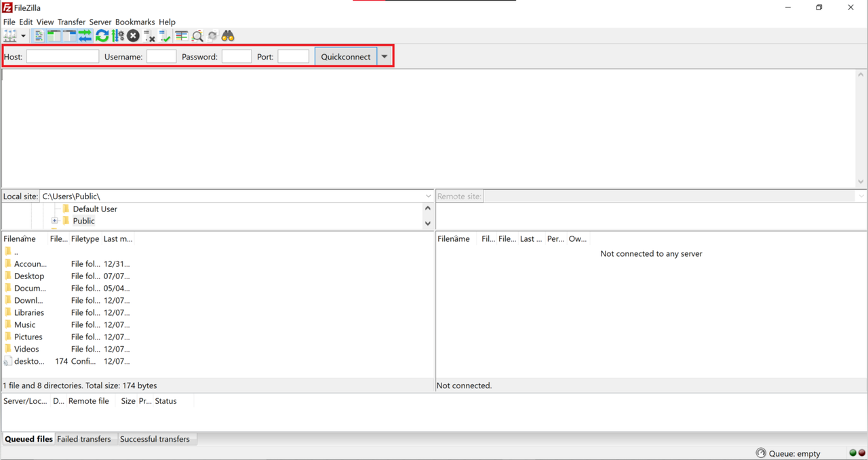Toggle transfer queue display
The image size is (868, 460).
tap(85, 36)
